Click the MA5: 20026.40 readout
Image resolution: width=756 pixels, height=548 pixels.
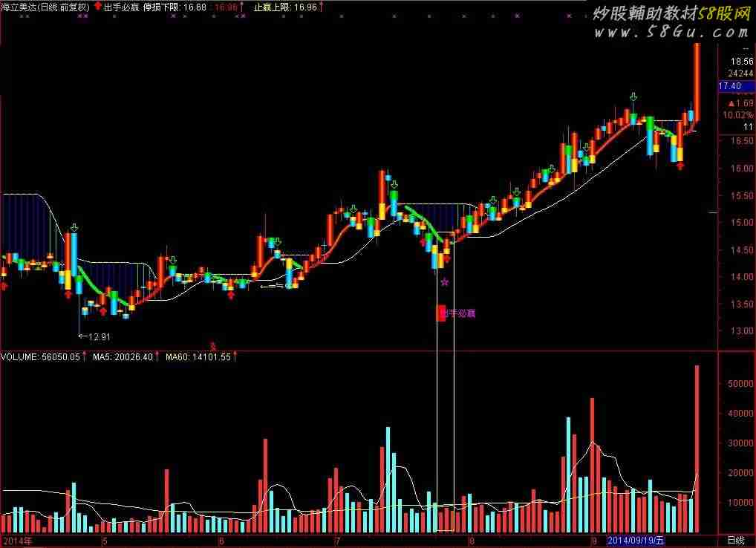(123, 357)
